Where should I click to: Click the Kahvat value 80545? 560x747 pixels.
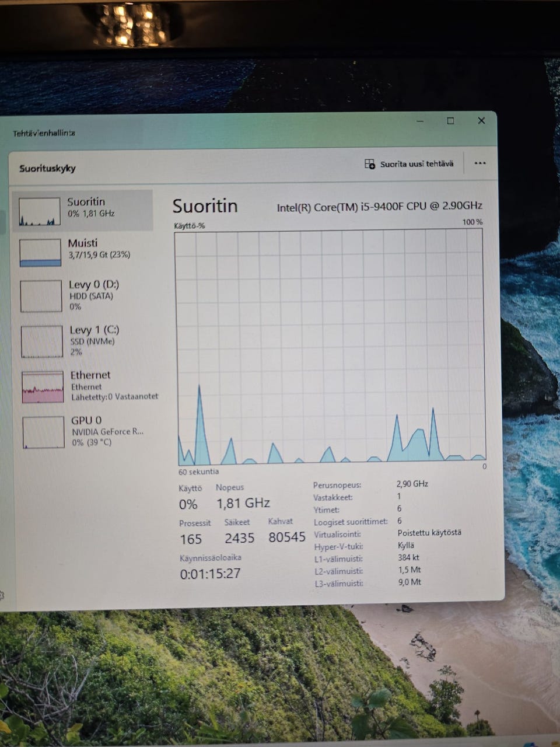287,537
